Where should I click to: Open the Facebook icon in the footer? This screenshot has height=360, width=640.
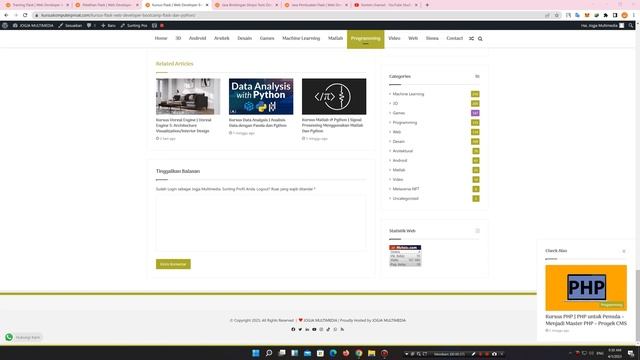click(x=293, y=329)
